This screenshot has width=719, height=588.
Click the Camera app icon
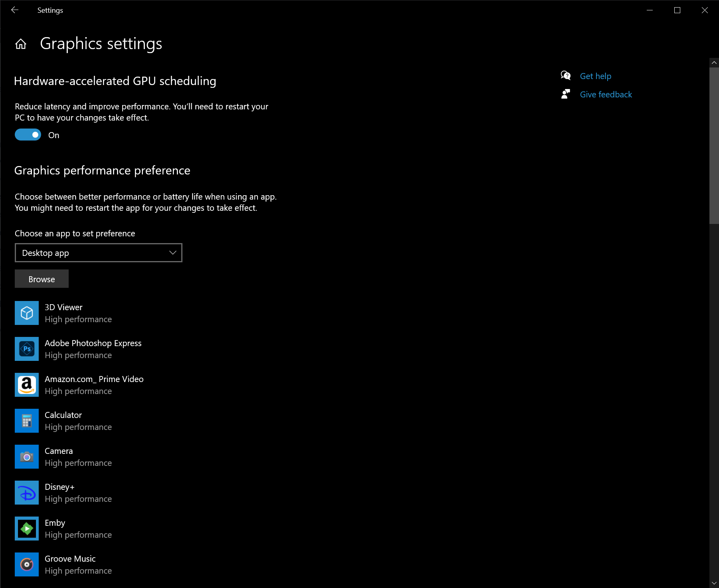27,457
